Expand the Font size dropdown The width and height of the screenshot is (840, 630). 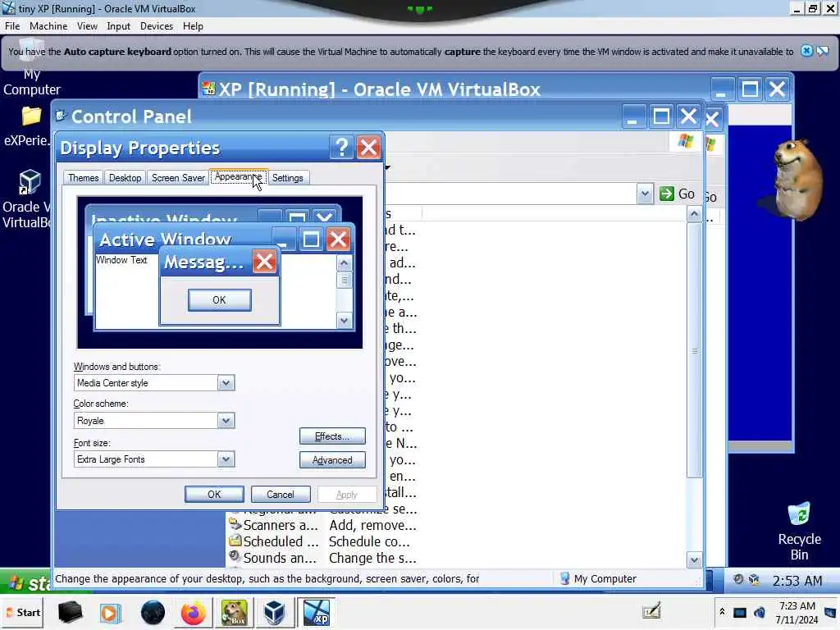(x=226, y=459)
